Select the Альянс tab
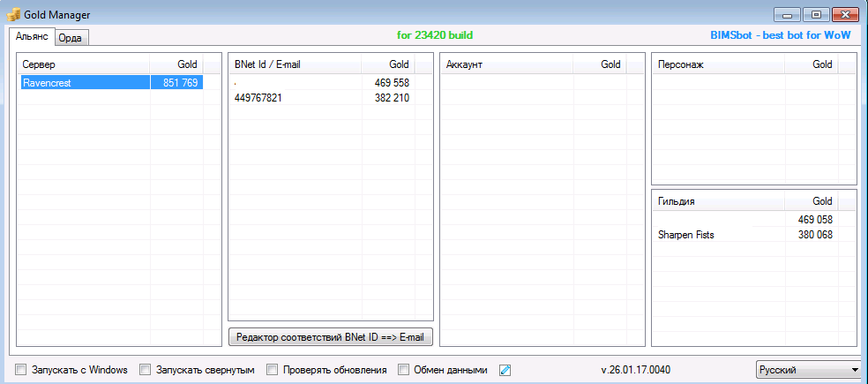This screenshot has width=868, height=384. pyautogui.click(x=33, y=37)
